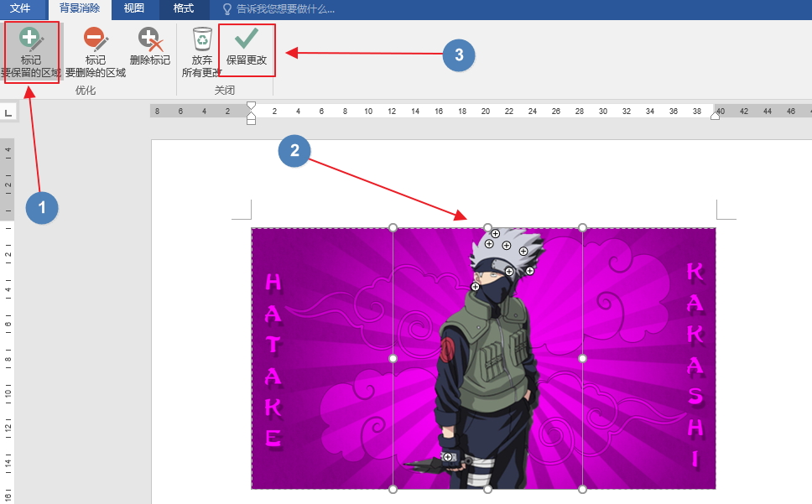Image resolution: width=812 pixels, height=504 pixels.
Task: Click the tab selector L button by ruler
Action: [8, 112]
